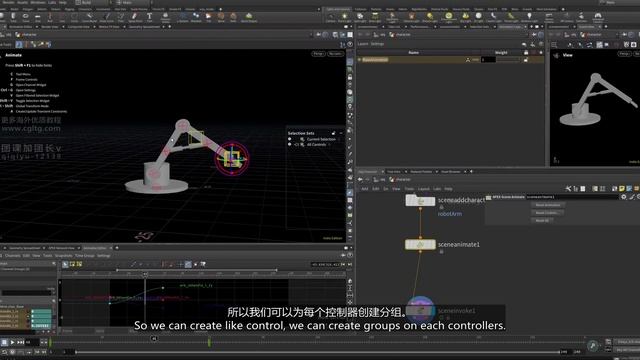640x360 pixels.
Task: Click the Play button on the playbar
Action: 12,342
